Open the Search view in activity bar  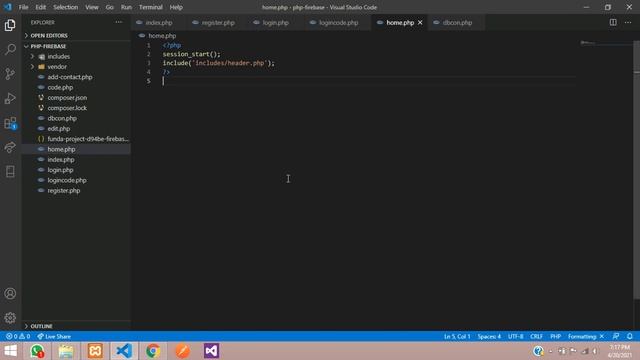click(10, 49)
